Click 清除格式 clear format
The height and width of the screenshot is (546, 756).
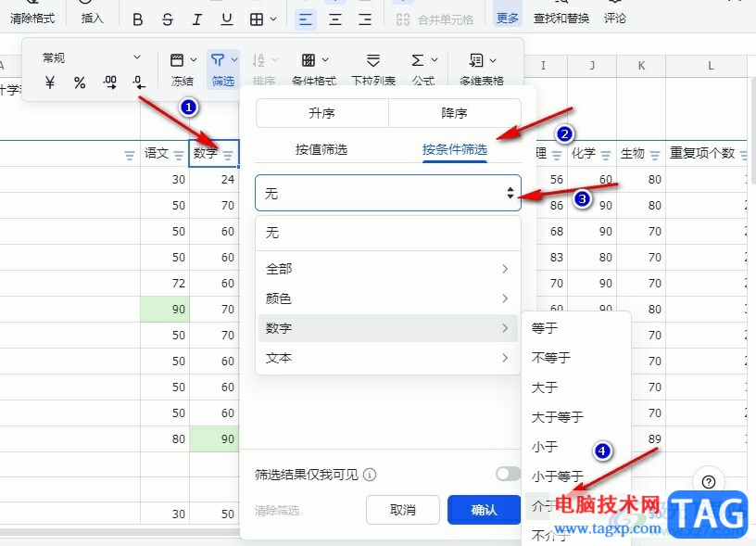click(x=32, y=19)
